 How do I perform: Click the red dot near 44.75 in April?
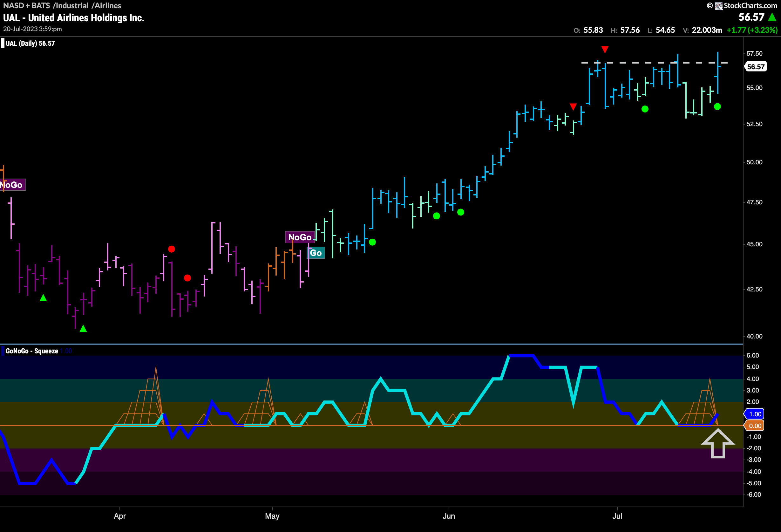(x=171, y=249)
